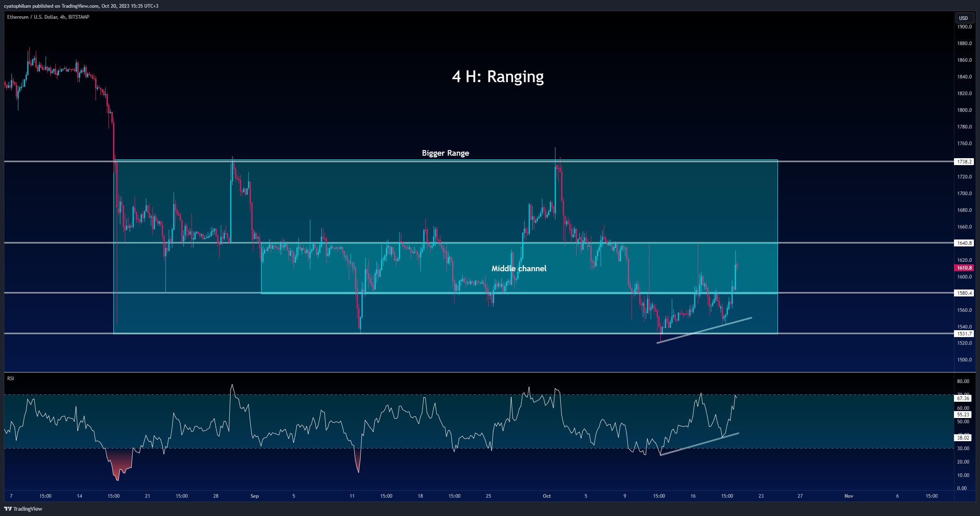Screen dimensions: 980x516
Task: Click the 1800.0 price axis tick
Action: pos(965,110)
